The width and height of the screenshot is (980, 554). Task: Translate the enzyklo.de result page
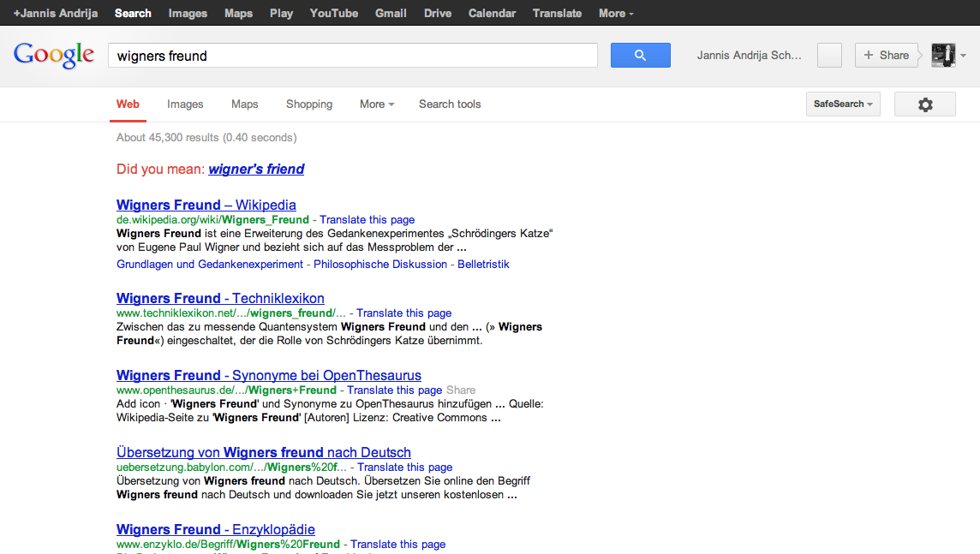(397, 544)
